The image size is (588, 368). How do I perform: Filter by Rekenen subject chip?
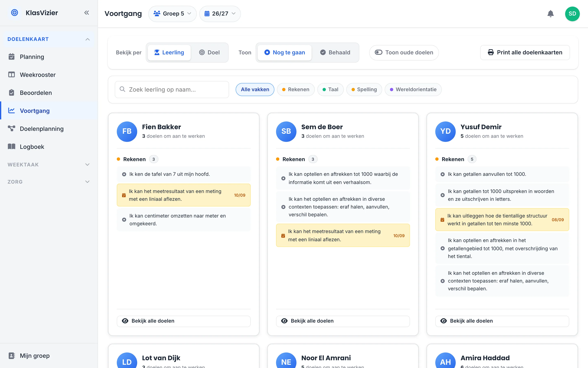[x=295, y=89]
